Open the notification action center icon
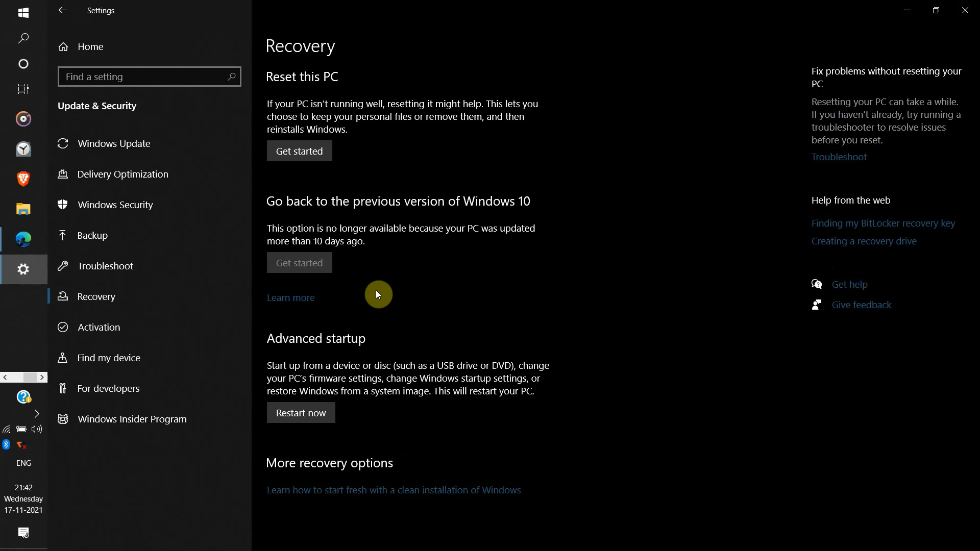Image resolution: width=980 pixels, height=551 pixels. point(23,533)
